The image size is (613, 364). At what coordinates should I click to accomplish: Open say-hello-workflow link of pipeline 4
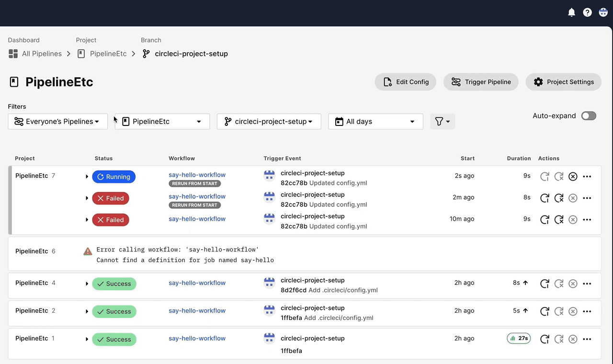(x=197, y=283)
